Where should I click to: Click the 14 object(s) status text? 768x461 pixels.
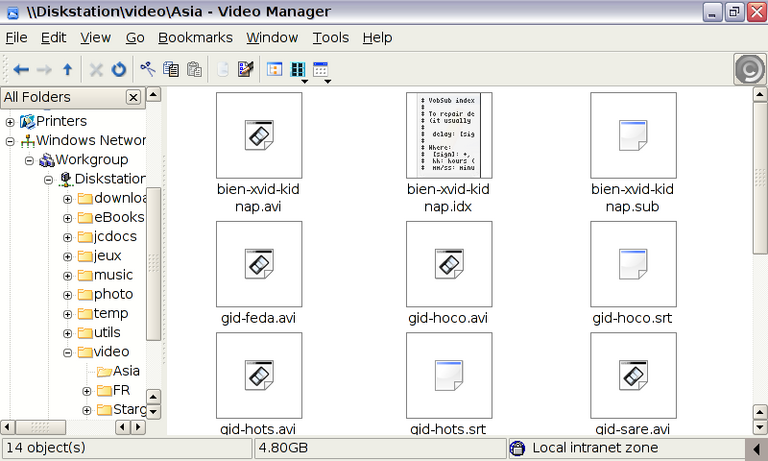46,448
